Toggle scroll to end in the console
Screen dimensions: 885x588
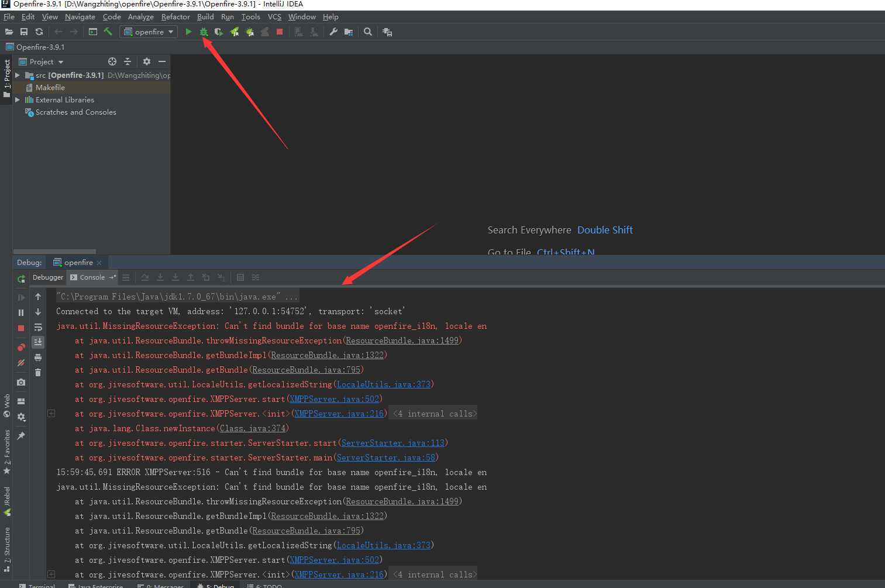click(x=38, y=342)
